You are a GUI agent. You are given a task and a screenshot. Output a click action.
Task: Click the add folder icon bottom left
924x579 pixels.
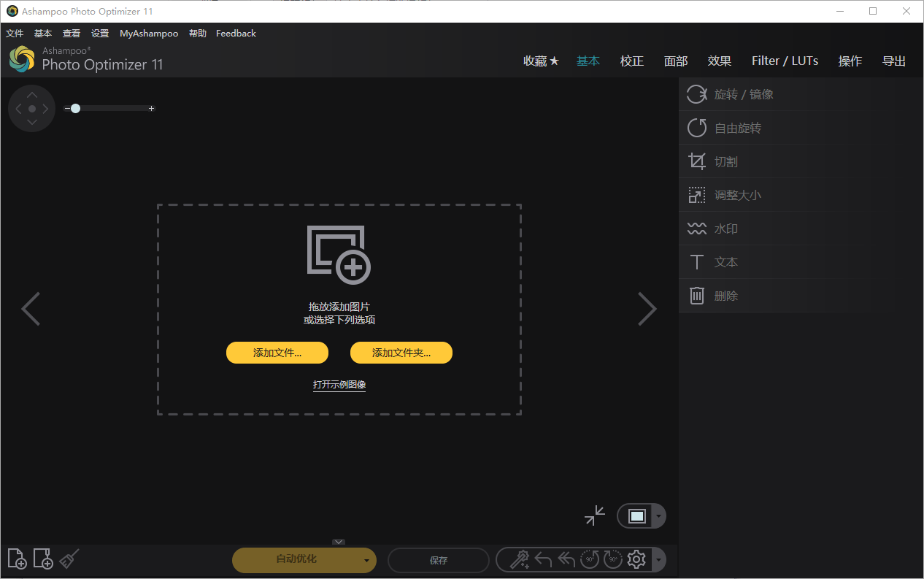pos(43,559)
